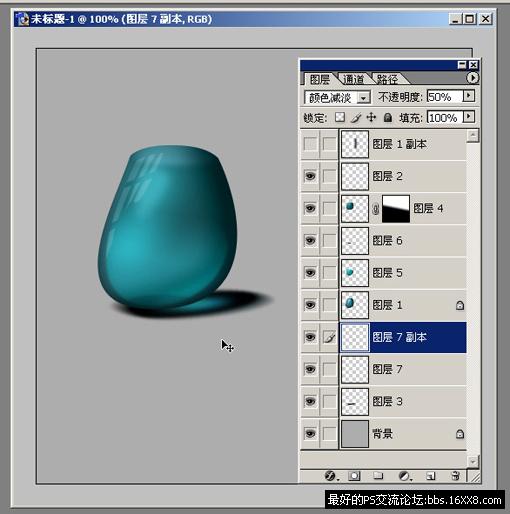Hide the 背景 layer
510x514 pixels.
click(310, 434)
